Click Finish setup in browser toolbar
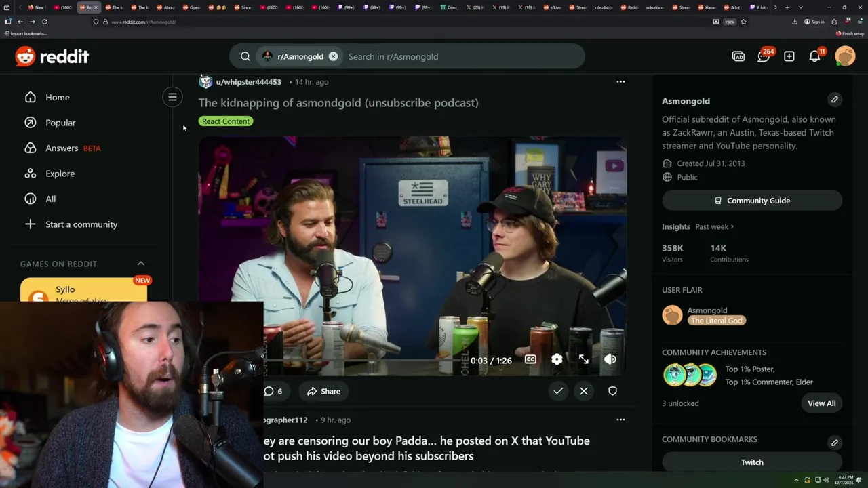 [x=850, y=33]
